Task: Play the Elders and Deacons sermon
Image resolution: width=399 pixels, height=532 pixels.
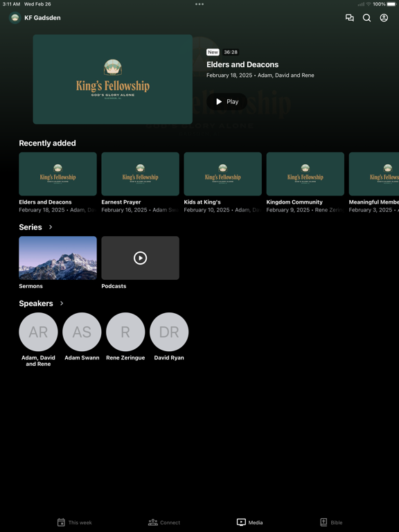Action: point(227,101)
